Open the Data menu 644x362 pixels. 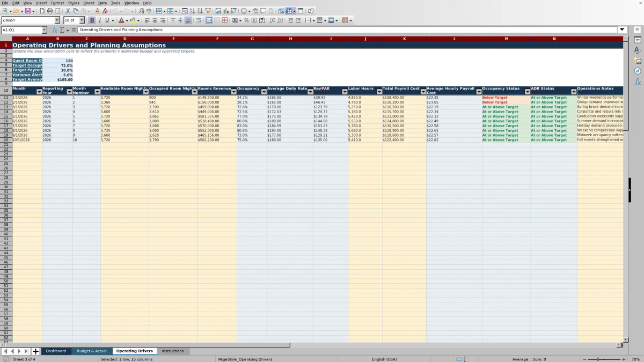(102, 3)
